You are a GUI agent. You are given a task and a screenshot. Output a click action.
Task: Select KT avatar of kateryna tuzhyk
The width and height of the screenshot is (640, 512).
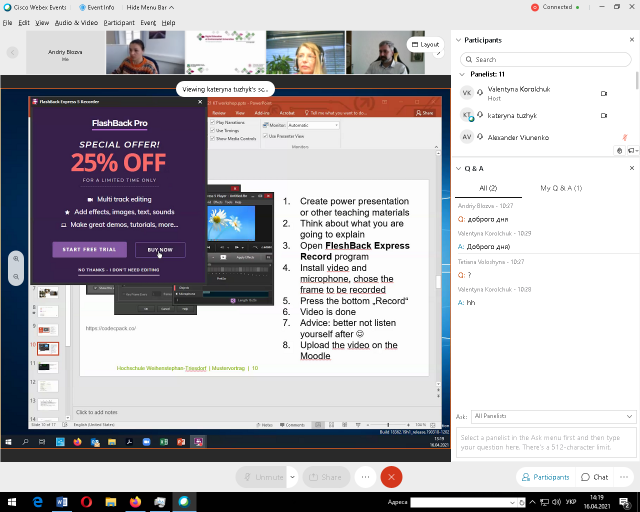pos(467,115)
